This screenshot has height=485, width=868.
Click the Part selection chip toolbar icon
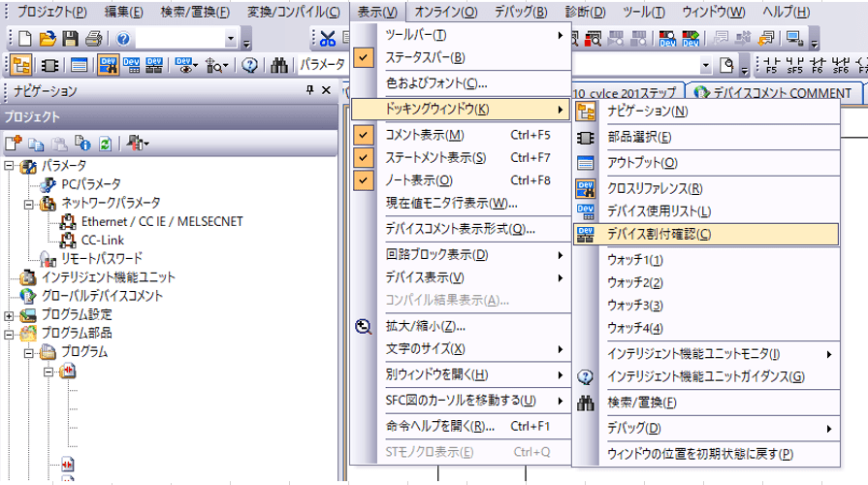[x=49, y=65]
